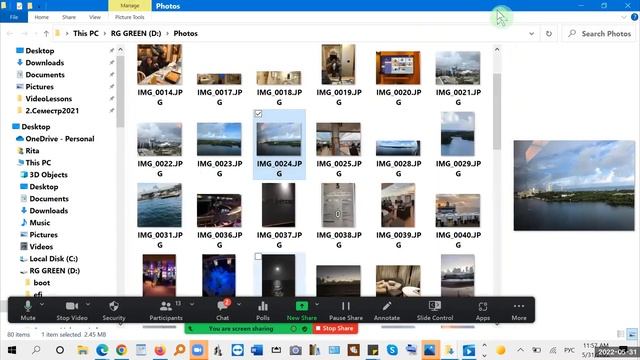Open Microsoft Edge from taskbar
This screenshot has width=640, height=360.
tap(102, 350)
